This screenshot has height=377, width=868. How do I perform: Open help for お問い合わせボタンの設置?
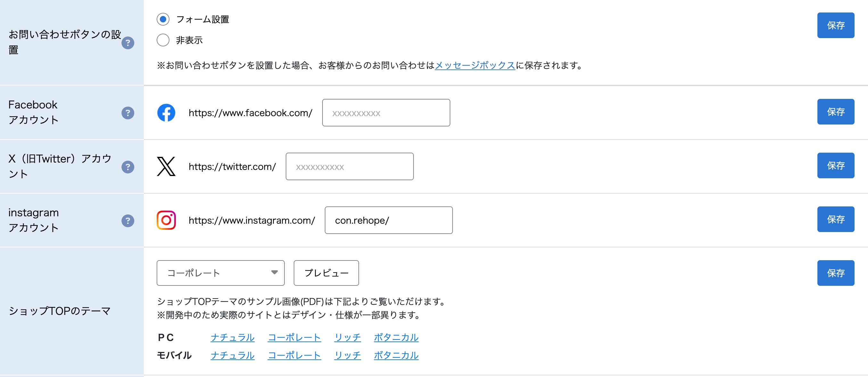(x=128, y=43)
